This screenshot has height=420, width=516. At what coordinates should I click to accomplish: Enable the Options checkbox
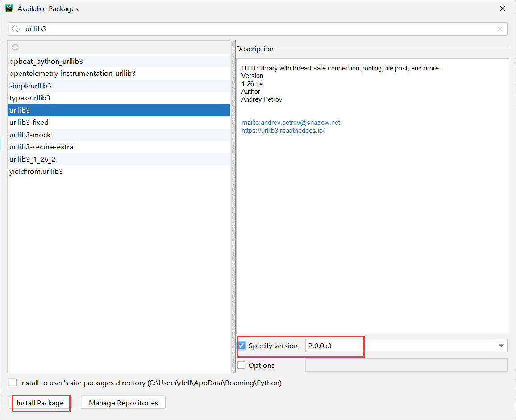click(241, 365)
